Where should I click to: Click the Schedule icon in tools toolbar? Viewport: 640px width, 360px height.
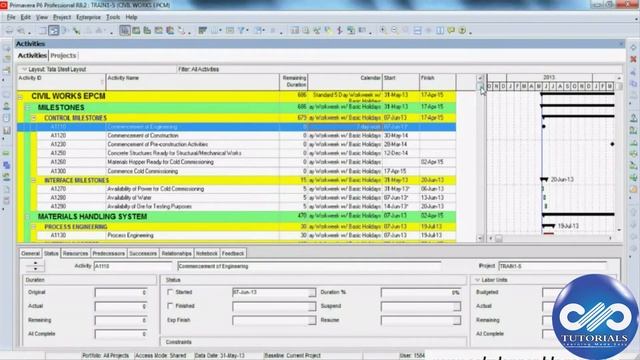[x=295, y=31]
